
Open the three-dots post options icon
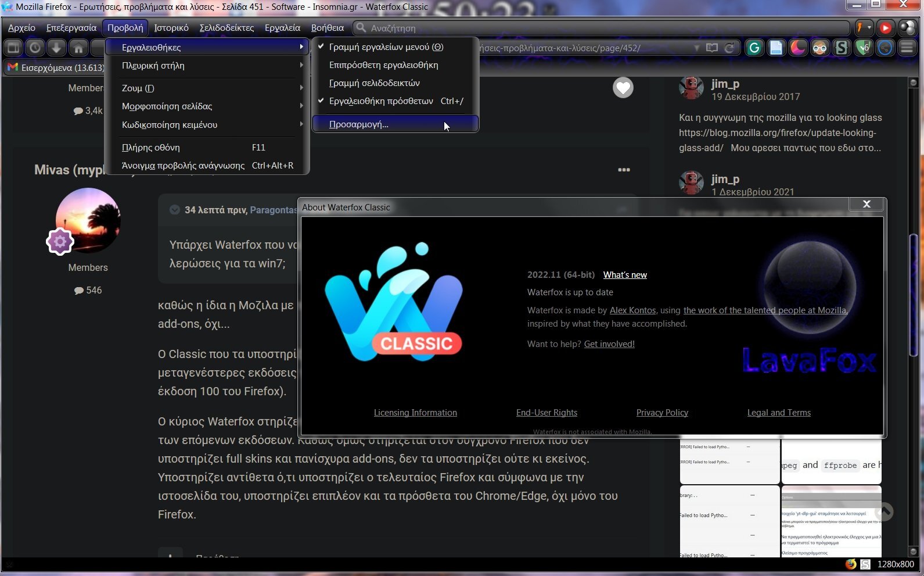coord(624,170)
